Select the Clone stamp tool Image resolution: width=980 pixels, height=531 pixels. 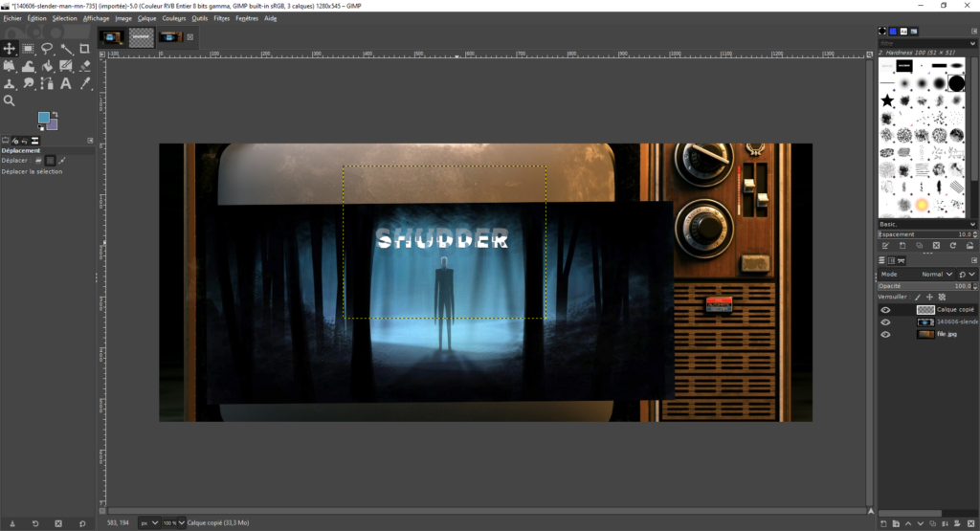coord(10,83)
